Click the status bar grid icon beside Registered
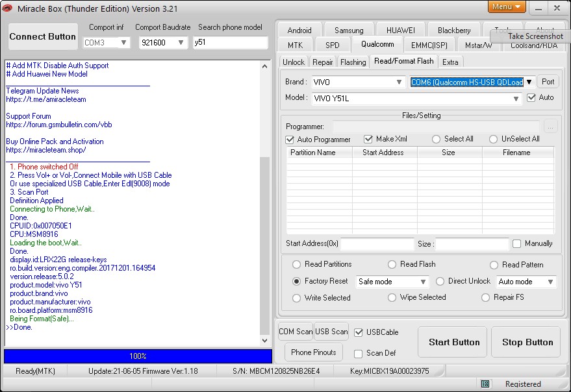The image size is (571, 392). pos(485,384)
